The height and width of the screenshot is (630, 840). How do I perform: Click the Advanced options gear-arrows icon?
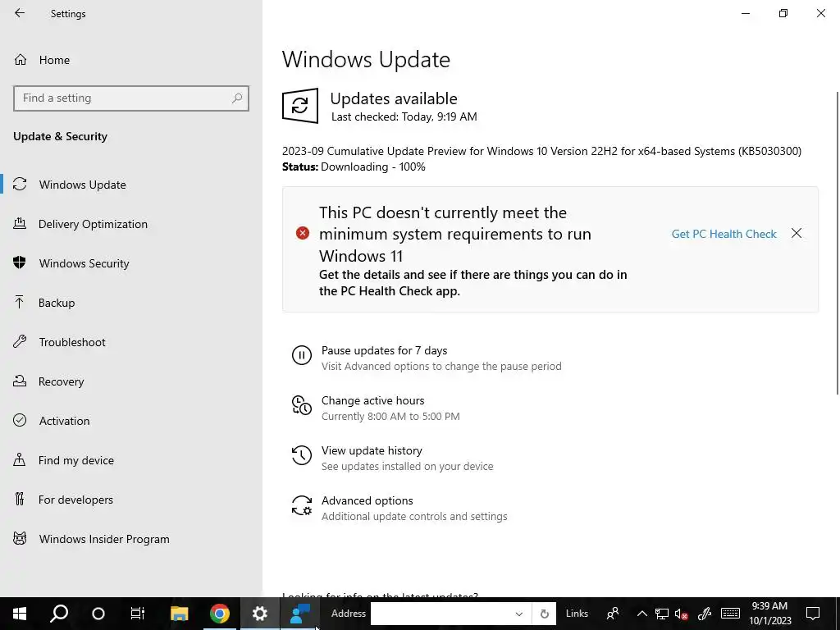click(x=302, y=505)
